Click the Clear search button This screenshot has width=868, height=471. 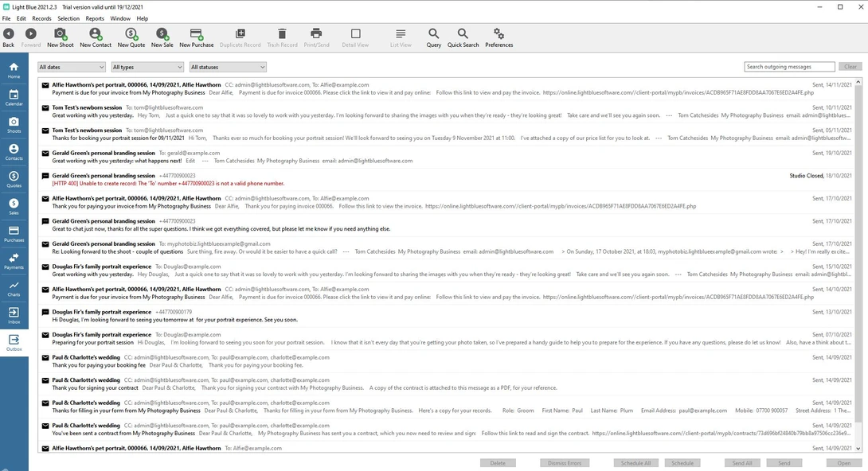pos(850,67)
